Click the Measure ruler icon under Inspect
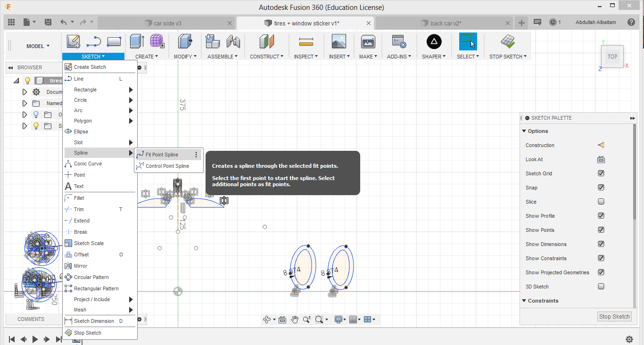 pos(306,41)
